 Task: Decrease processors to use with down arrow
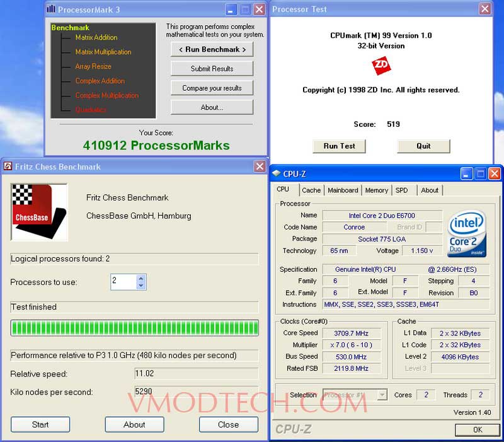coord(140,286)
